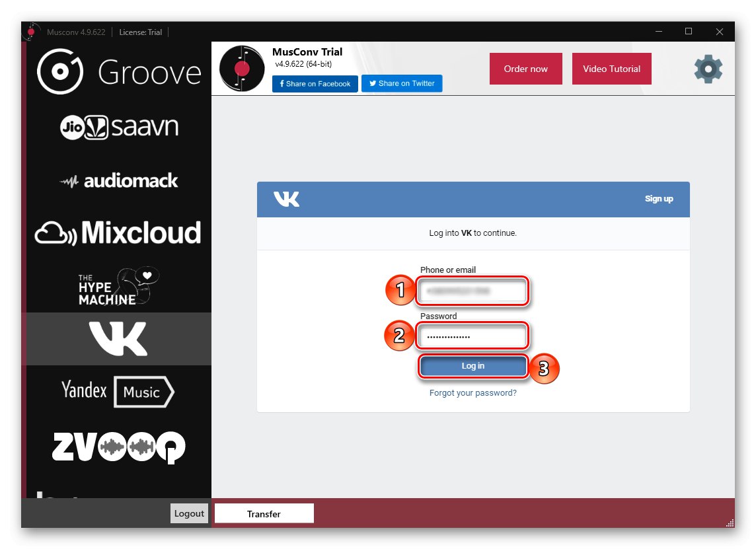Click the Order now button

click(x=525, y=69)
